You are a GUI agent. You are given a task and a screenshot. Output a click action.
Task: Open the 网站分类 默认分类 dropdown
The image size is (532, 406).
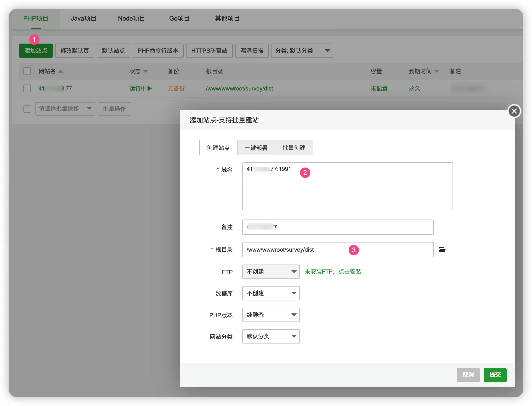pyautogui.click(x=271, y=336)
